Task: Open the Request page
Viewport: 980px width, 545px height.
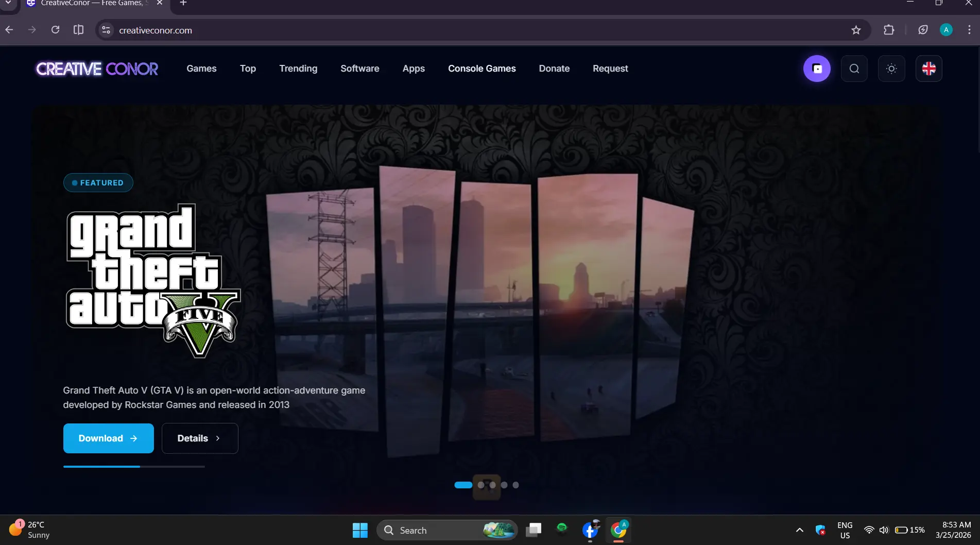Action: point(610,69)
